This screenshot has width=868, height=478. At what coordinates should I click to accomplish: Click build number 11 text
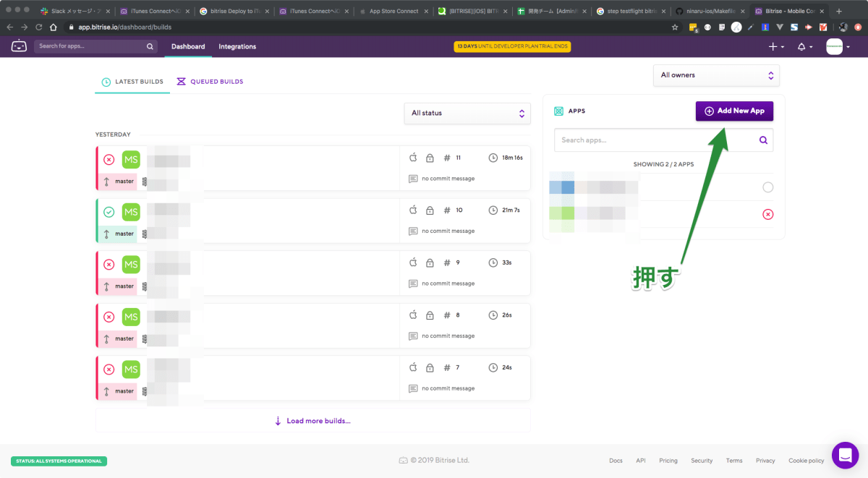click(x=458, y=158)
